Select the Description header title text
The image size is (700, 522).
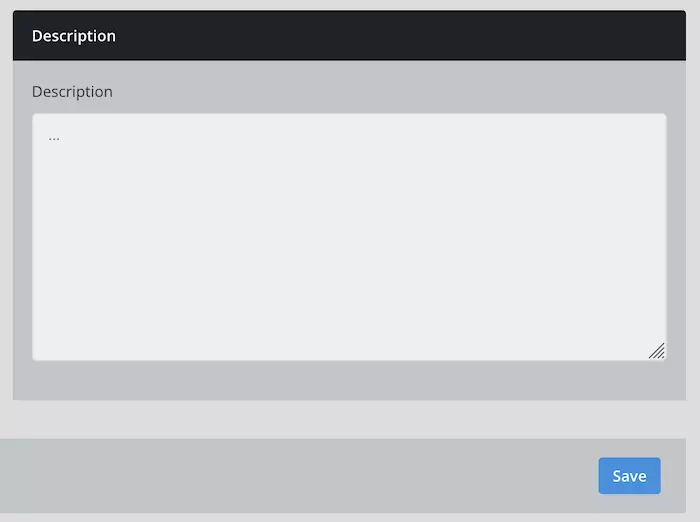click(74, 36)
